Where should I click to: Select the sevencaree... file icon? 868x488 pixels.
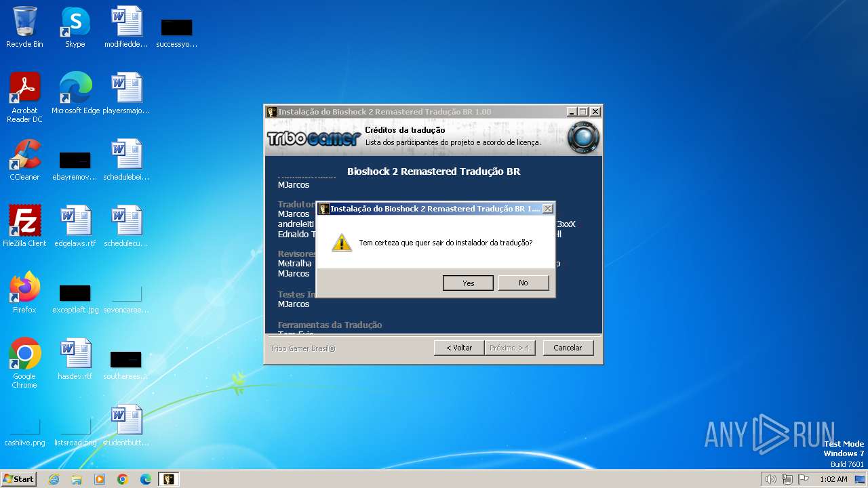tap(126, 298)
